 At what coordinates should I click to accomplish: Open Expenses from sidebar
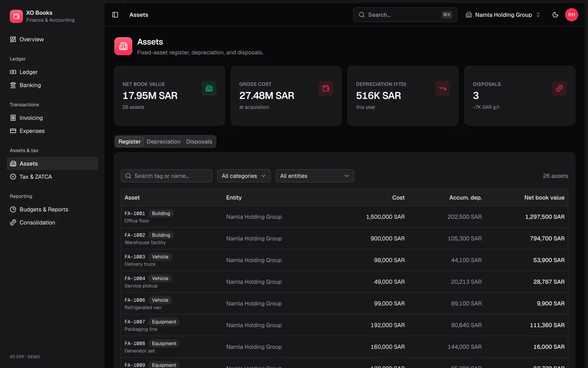pyautogui.click(x=52, y=131)
